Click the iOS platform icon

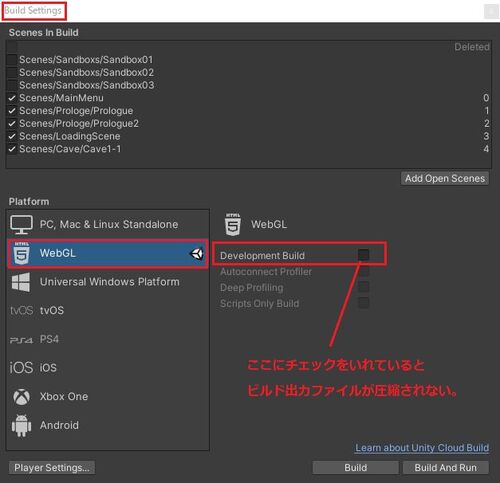coord(21,368)
